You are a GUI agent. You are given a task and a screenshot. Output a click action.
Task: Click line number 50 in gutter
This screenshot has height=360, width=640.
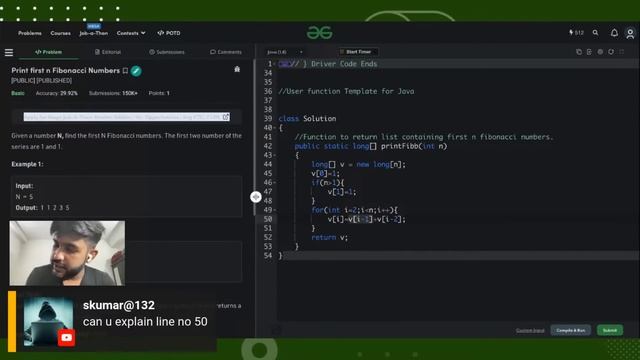(268, 219)
